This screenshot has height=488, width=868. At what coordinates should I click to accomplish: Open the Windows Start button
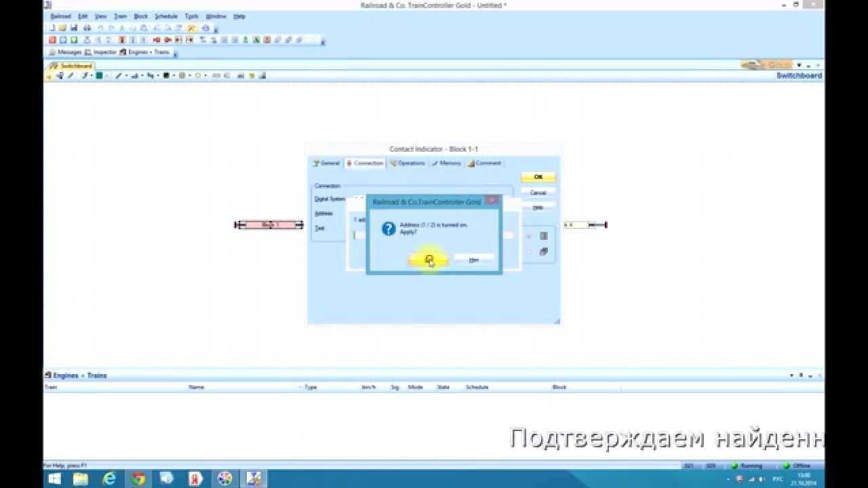point(55,479)
